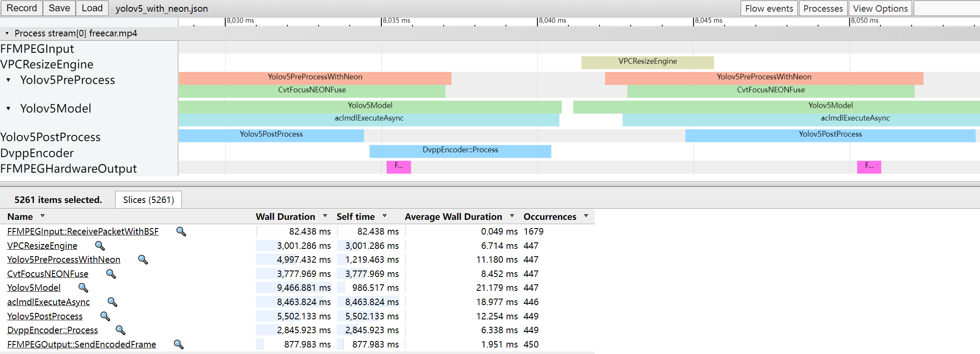The image size is (980, 354).
Task: Open the View Options menu
Action: [x=880, y=8]
